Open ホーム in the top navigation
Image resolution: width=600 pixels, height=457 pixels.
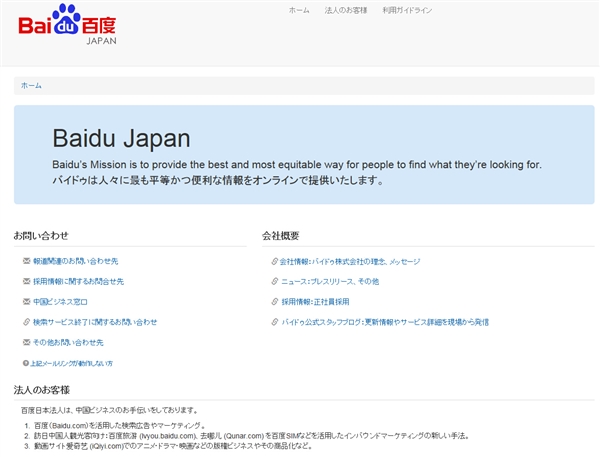(299, 10)
